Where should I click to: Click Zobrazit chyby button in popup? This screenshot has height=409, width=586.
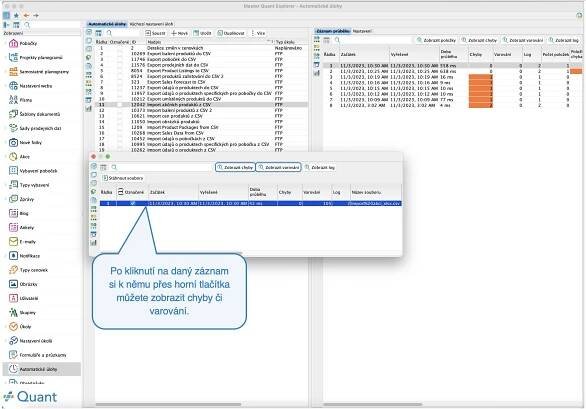pyautogui.click(x=235, y=167)
